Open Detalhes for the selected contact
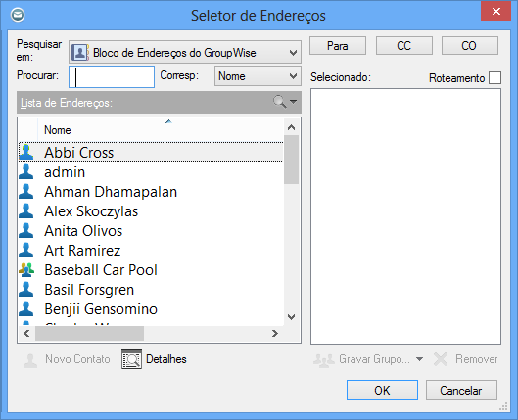518x420 pixels. click(155, 359)
